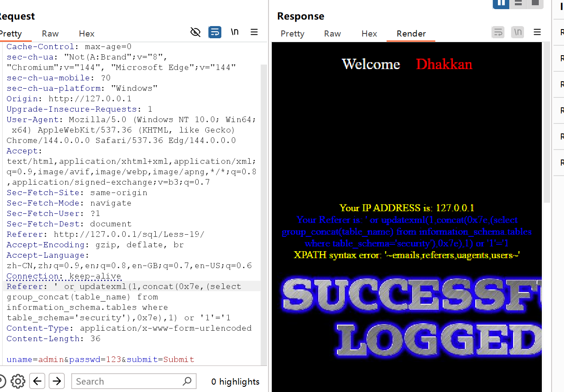Click the Content-Type header line
The height and width of the screenshot is (392, 564).
(129, 328)
